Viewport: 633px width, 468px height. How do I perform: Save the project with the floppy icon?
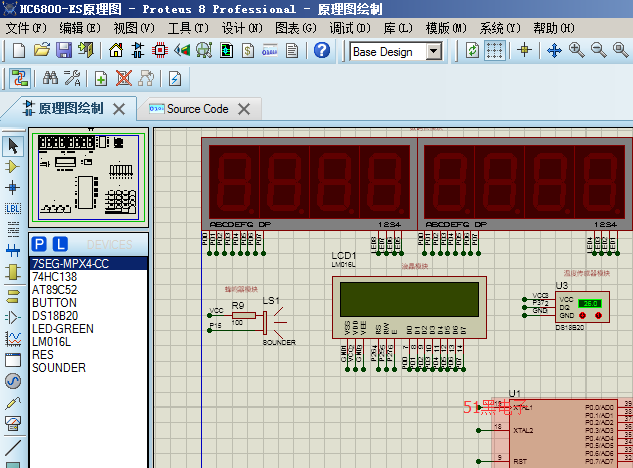63,50
